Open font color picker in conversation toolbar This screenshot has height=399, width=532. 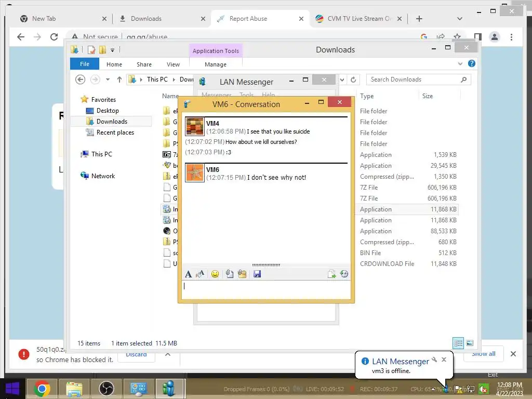200,274
